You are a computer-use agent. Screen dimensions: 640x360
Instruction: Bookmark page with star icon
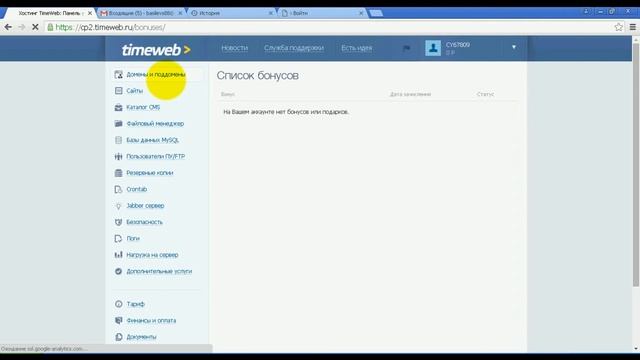(x=619, y=27)
